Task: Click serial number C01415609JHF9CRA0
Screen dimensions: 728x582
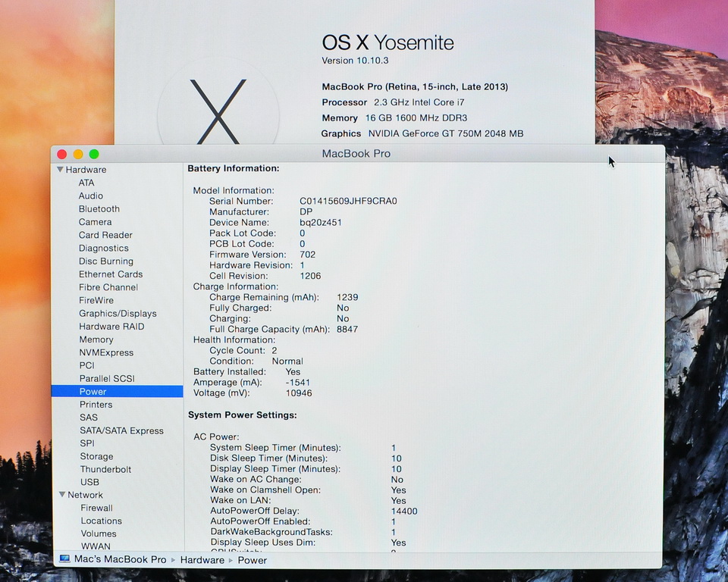Action: [x=348, y=201]
